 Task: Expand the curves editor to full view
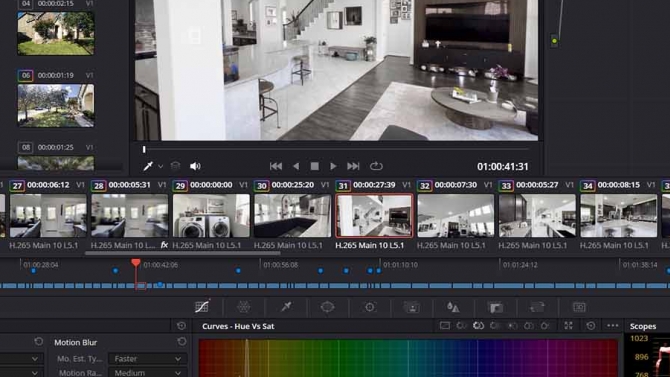click(568, 326)
